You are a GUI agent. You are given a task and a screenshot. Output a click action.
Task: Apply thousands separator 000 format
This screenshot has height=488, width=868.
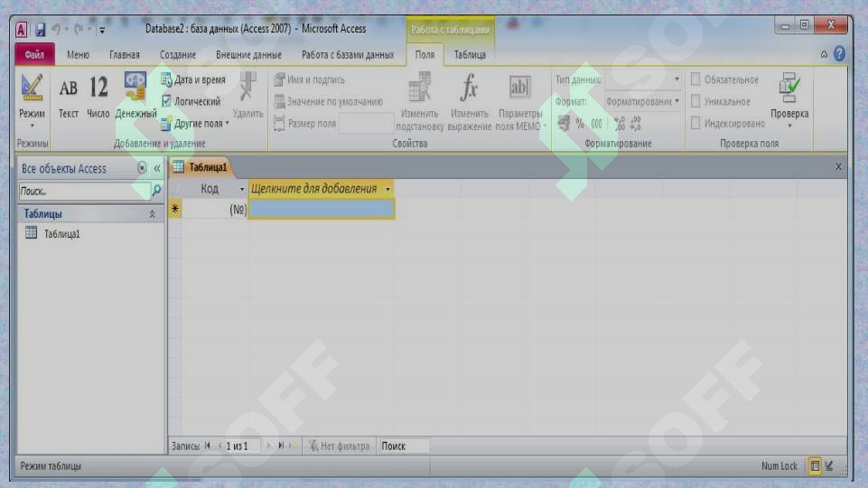click(x=596, y=124)
